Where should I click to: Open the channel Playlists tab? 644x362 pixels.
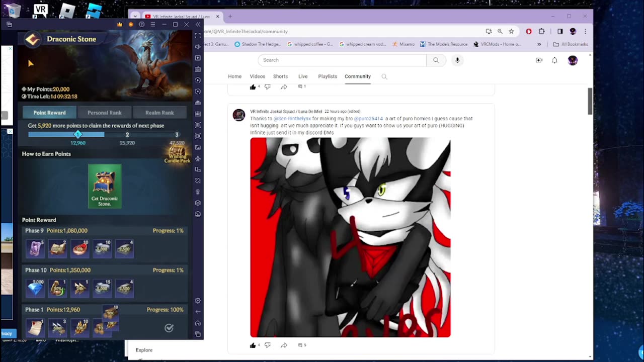click(x=328, y=76)
